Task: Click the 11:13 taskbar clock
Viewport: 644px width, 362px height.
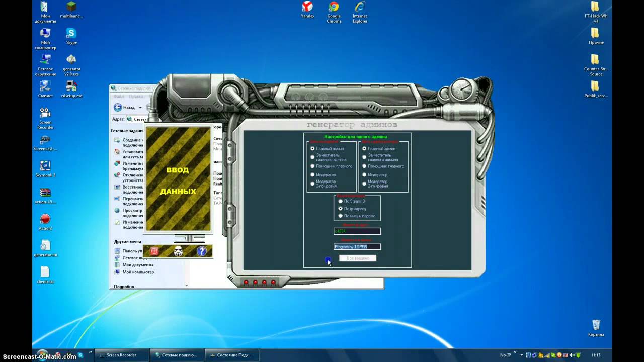Action: [x=596, y=355]
